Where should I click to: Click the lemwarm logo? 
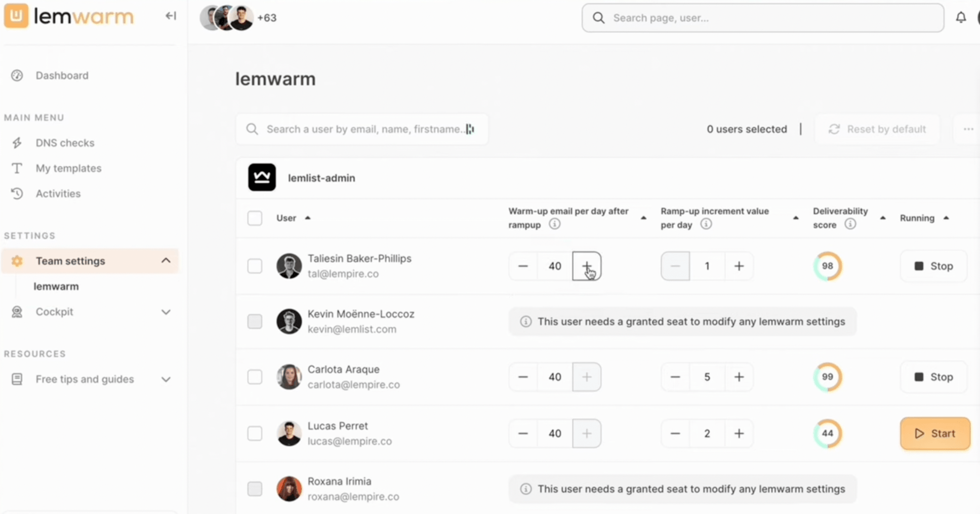[x=69, y=16]
